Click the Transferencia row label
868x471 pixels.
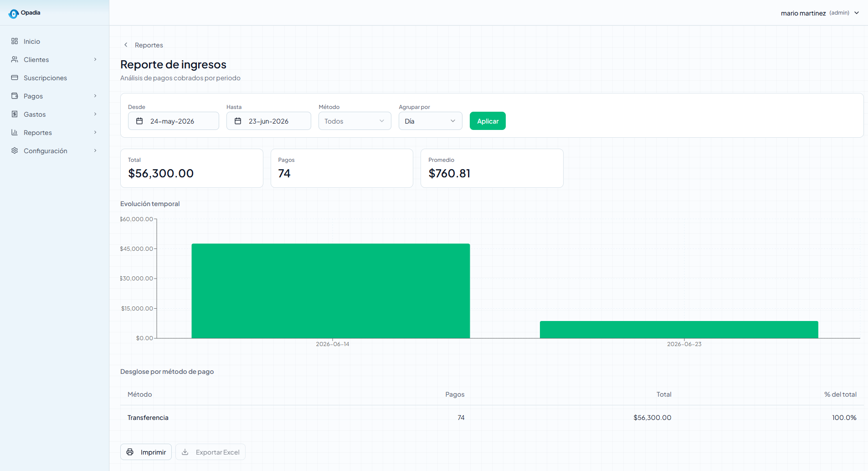[148, 418]
